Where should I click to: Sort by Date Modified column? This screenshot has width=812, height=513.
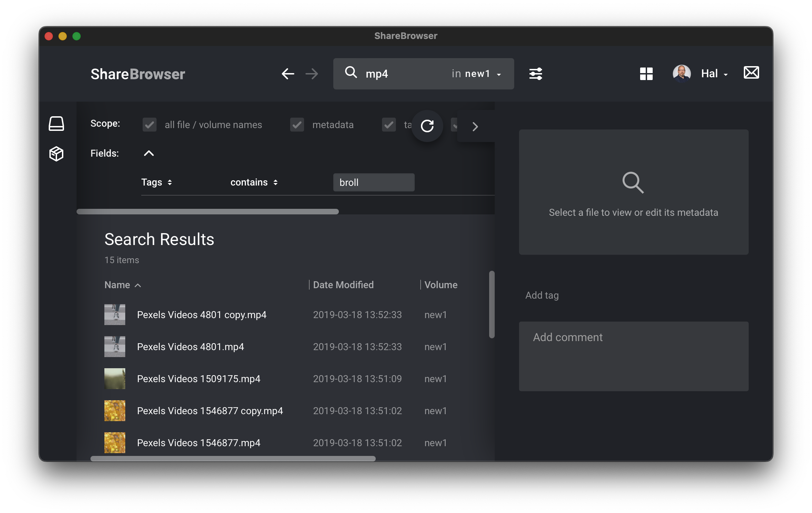click(x=343, y=285)
